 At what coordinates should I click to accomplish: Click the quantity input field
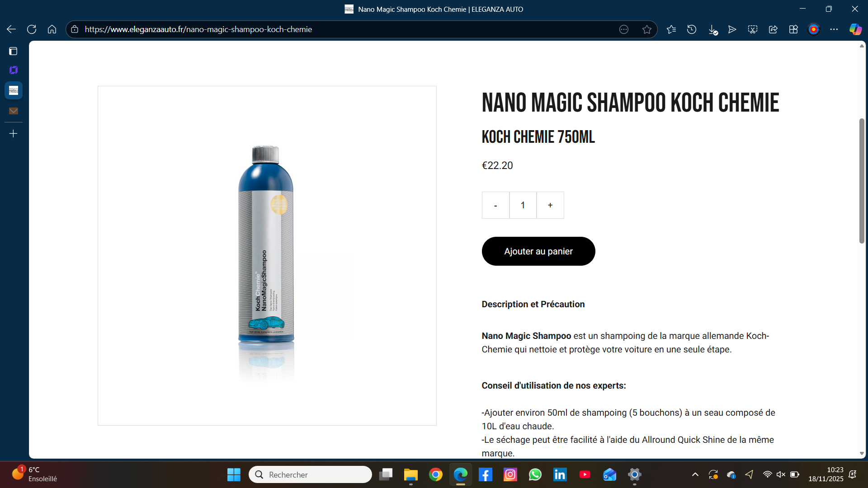(x=523, y=205)
